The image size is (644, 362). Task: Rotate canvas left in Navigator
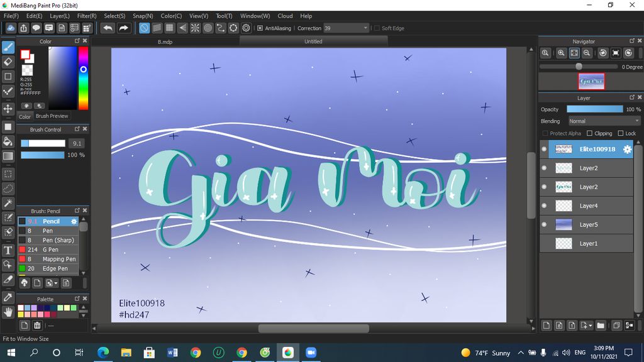tap(602, 53)
